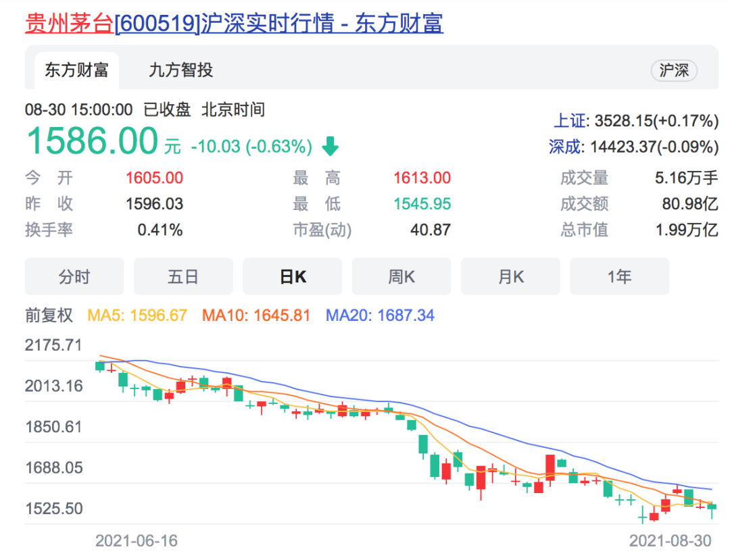
Task: Select the 周K weekly chart view
Action: pos(401,276)
